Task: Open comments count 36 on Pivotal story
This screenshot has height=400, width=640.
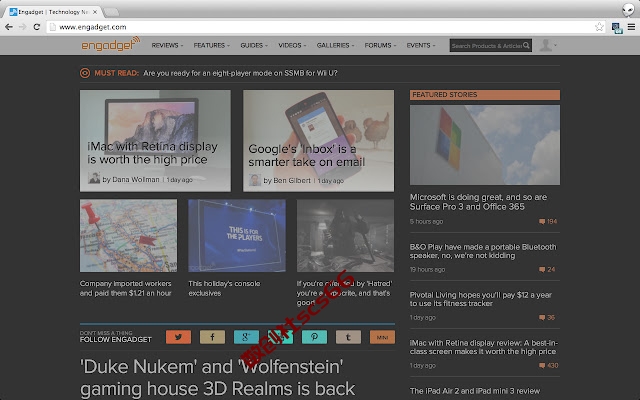Action: coord(547,318)
